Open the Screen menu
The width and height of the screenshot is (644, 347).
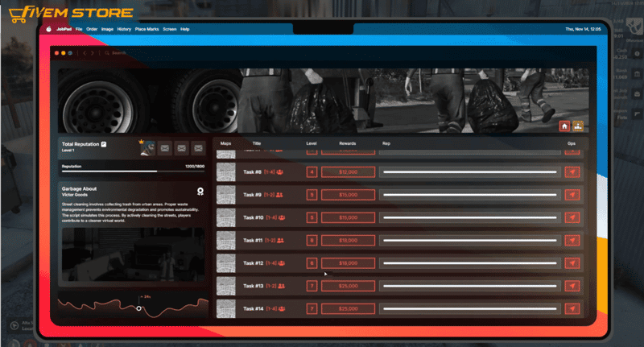pyautogui.click(x=170, y=29)
